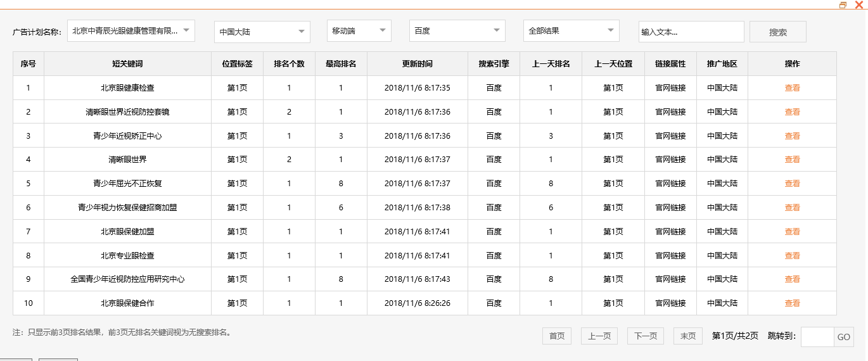The height and width of the screenshot is (361, 868).
Task: Click timestamp 2018/11/6 8:26:26
Action: [x=418, y=303]
